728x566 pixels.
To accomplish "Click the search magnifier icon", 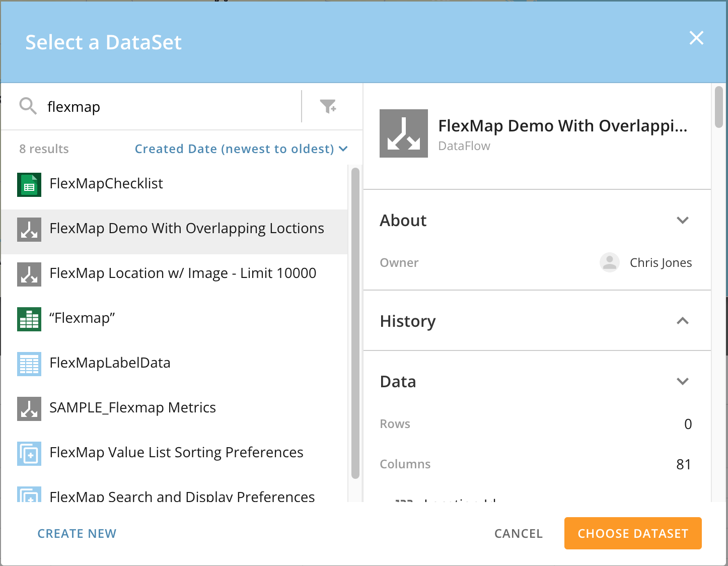I will 28,106.
